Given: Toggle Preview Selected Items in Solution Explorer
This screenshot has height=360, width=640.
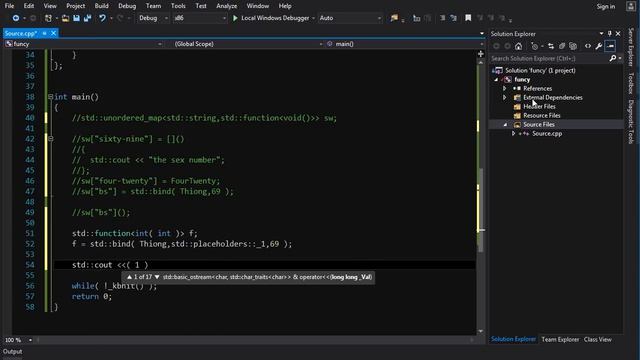Looking at the screenshot, I should click(x=610, y=46).
